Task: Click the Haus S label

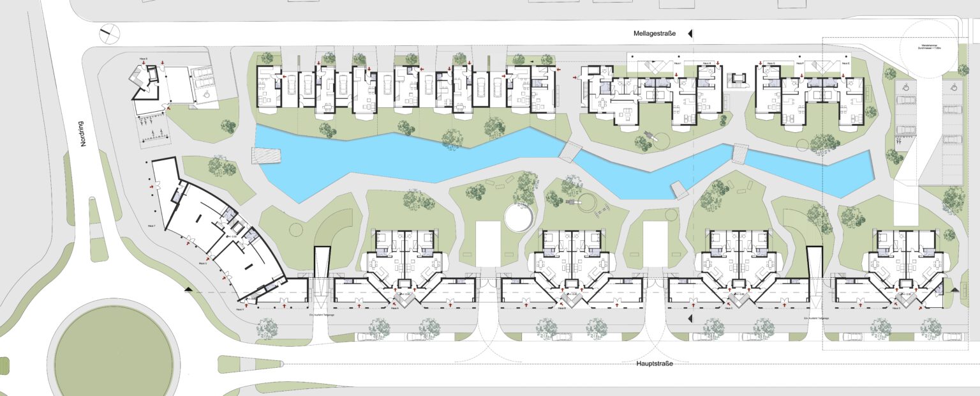Action: point(143,59)
